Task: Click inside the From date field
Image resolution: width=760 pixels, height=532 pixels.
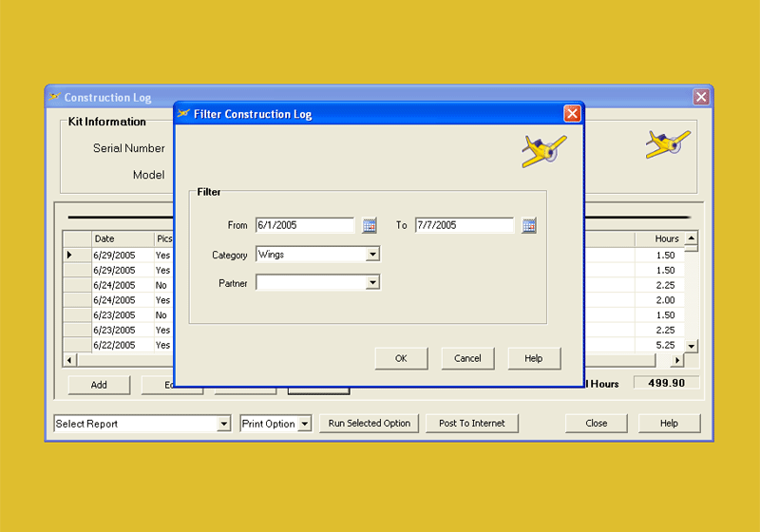Action: 304,225
